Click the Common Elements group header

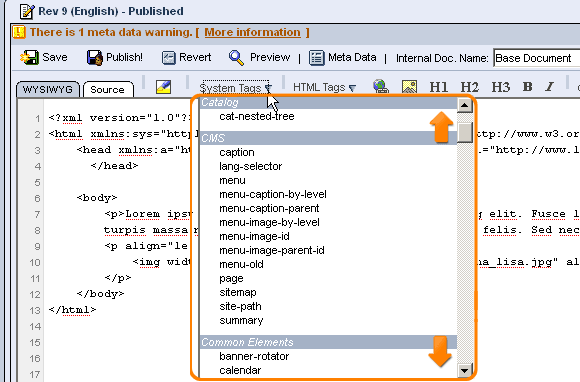pyautogui.click(x=328, y=342)
